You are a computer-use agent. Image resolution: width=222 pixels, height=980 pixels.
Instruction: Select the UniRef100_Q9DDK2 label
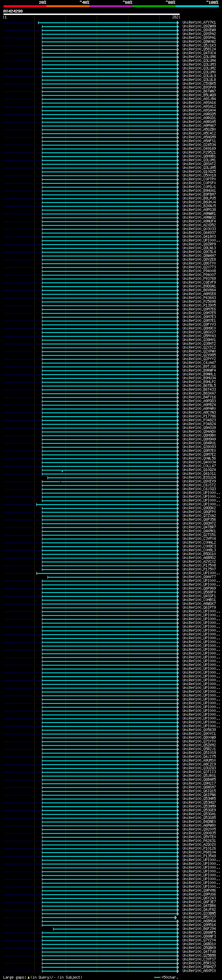coord(199,508)
